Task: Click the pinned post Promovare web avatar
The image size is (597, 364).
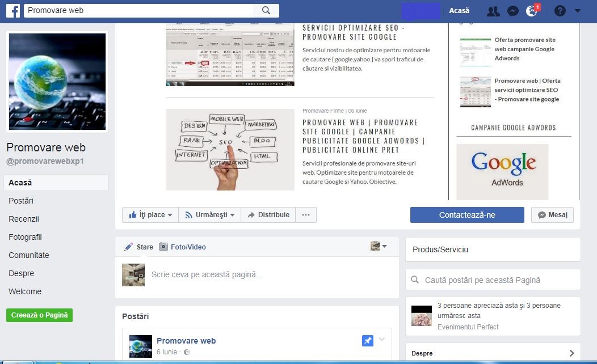Action: 141,346
